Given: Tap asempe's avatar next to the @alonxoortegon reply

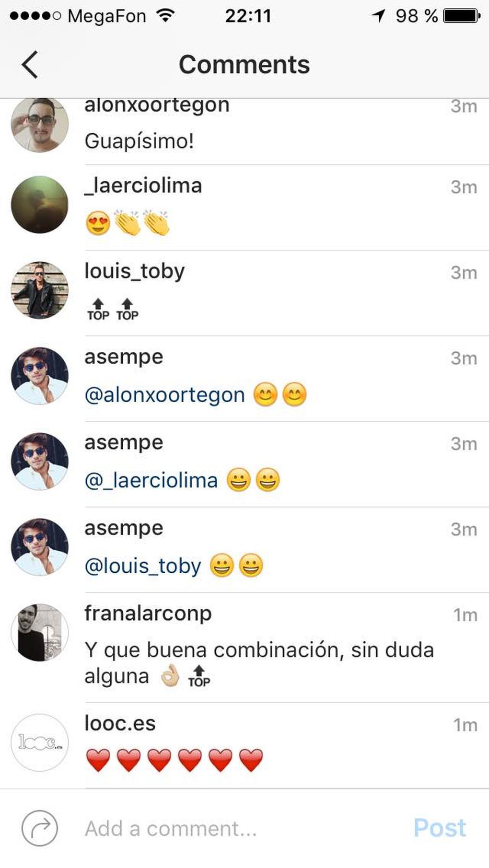Looking at the screenshot, I should pyautogui.click(x=40, y=376).
